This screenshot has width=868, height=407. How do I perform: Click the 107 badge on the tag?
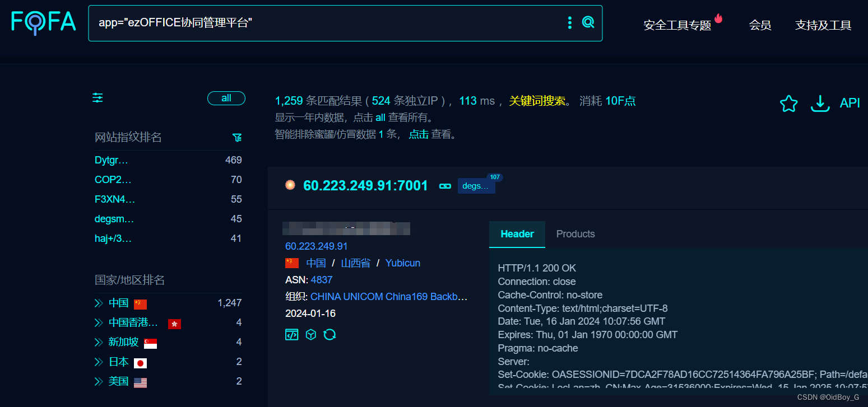(495, 177)
